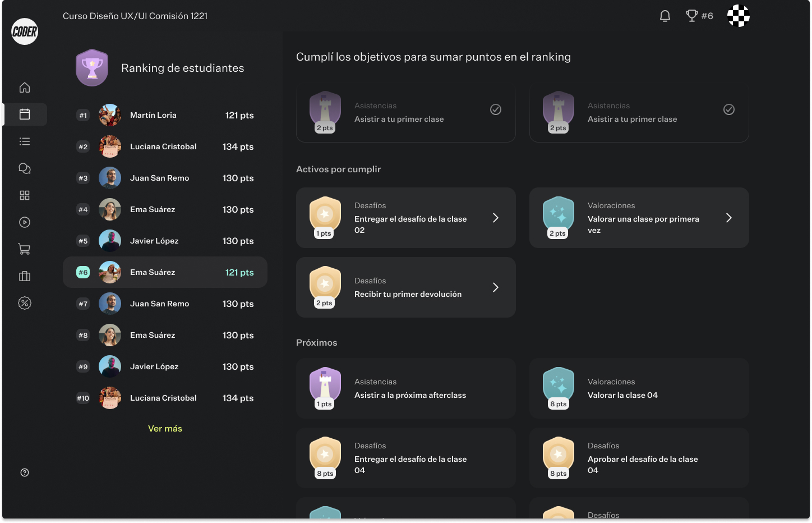Click the percent discount badge icon
The width and height of the screenshot is (812, 523).
point(25,303)
